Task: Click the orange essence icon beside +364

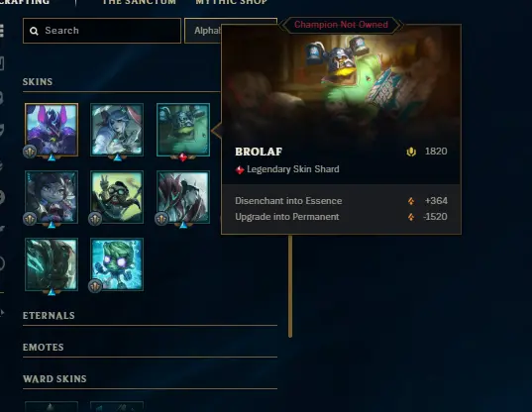Action: pyautogui.click(x=411, y=201)
